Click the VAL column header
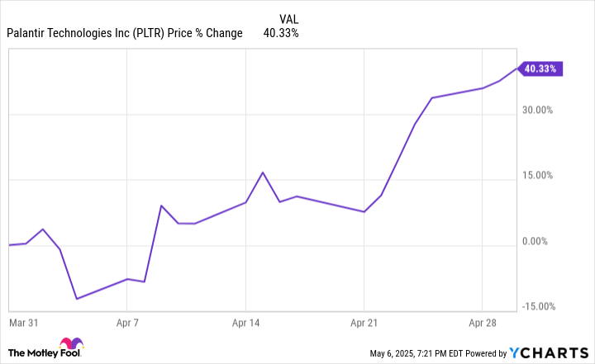This screenshot has height=364, width=595. (x=289, y=17)
